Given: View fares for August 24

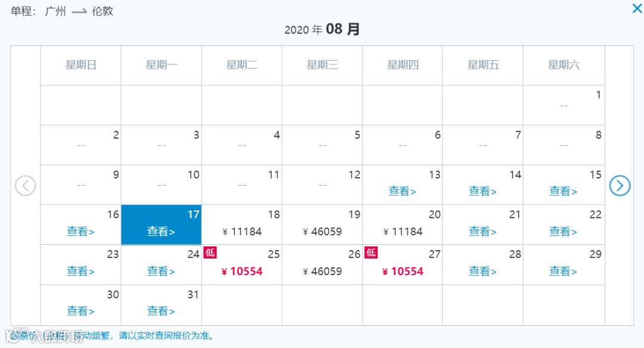Looking at the screenshot, I should point(161,272).
